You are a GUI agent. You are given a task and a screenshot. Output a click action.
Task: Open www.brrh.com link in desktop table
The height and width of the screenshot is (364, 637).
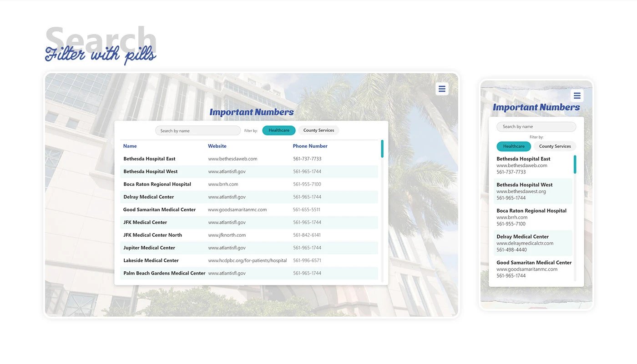click(x=223, y=184)
